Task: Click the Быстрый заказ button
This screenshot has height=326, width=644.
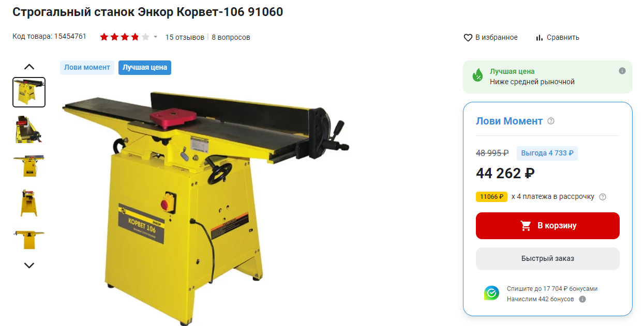Action: [548, 259]
